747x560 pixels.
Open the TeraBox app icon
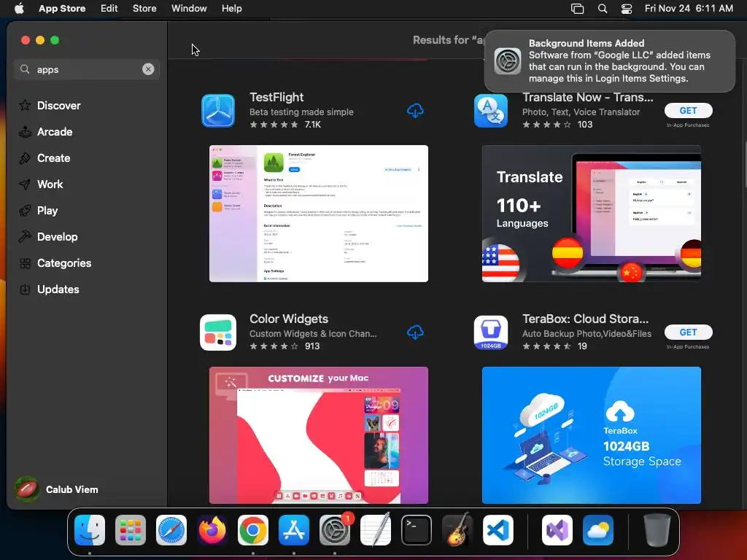click(x=491, y=332)
